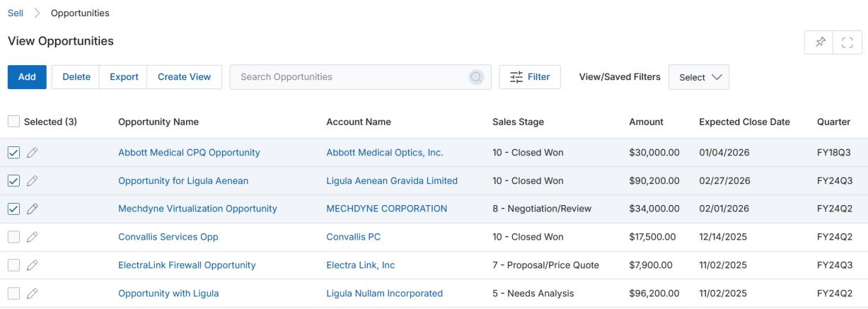Click the Account Name column header
Viewport: 868px width, 309px height.
(x=359, y=122)
